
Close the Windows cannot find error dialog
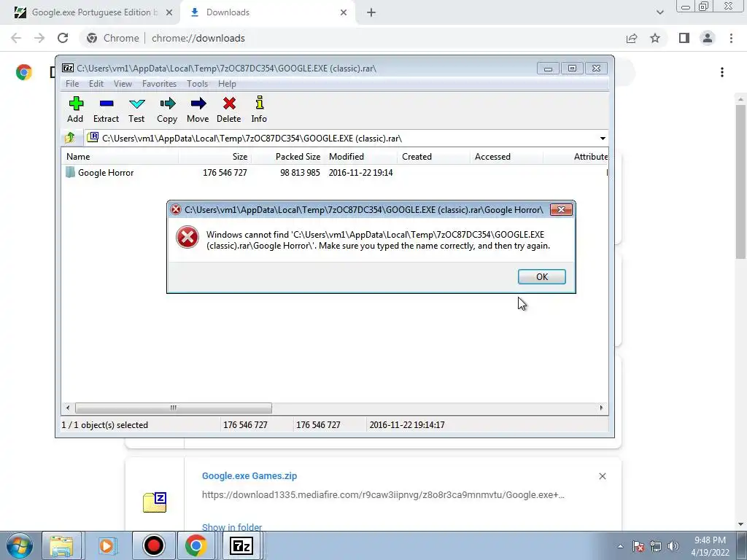coord(561,209)
